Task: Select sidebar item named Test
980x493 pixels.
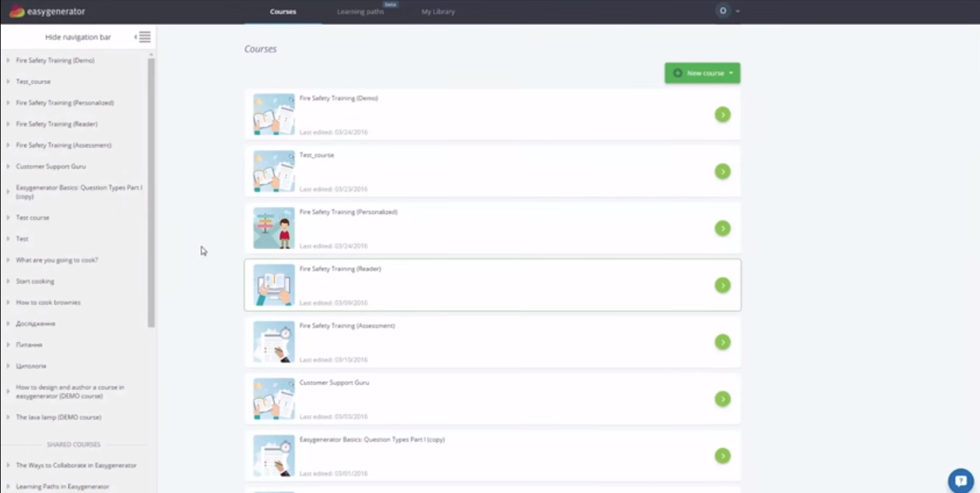Action: pyautogui.click(x=22, y=239)
